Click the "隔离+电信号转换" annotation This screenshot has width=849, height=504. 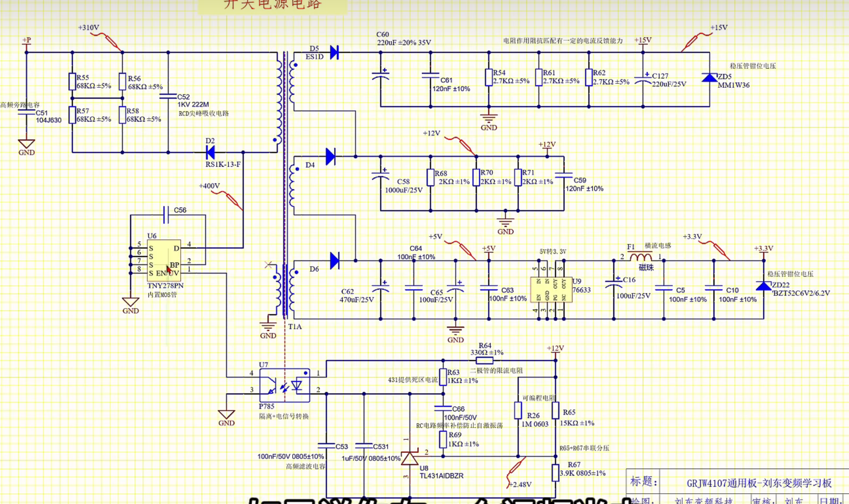[x=284, y=416]
